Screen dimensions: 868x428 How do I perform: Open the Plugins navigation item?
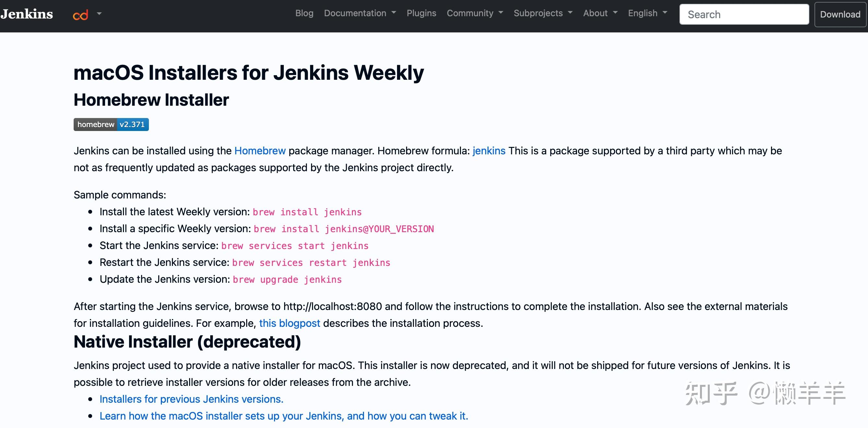tap(422, 13)
